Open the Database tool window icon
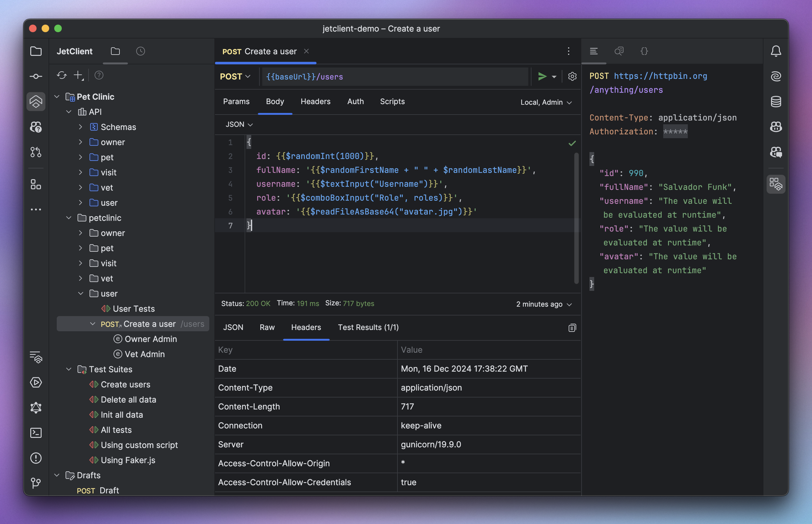812x524 pixels. (776, 101)
